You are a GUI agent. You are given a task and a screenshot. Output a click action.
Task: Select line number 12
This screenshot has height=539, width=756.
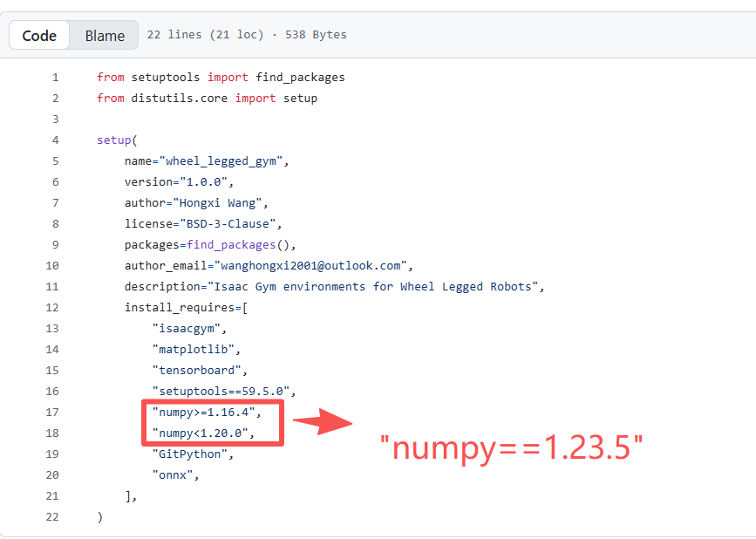pos(52,308)
